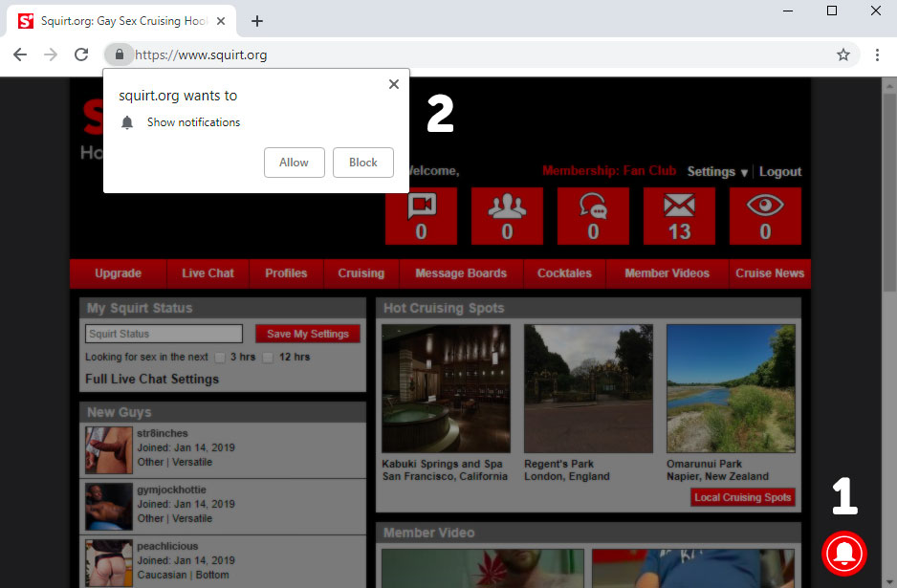897x588 pixels.
Task: Open the Upgrade menu item
Action: coord(119,273)
